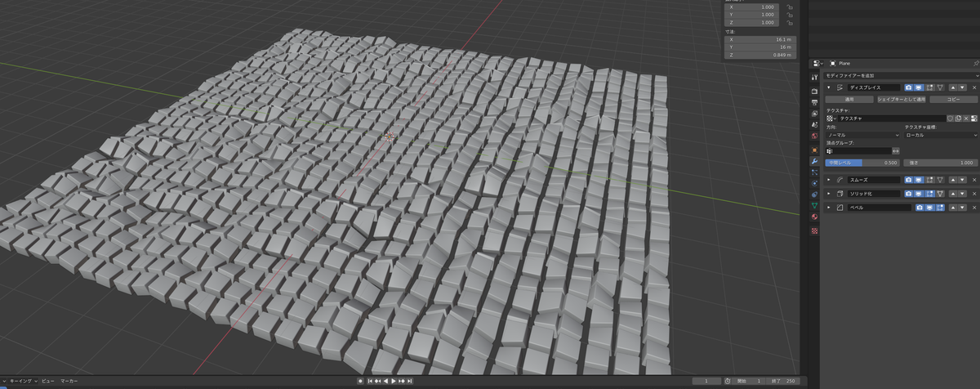The width and height of the screenshot is (980, 389).
Task: Open the Physics properties tab
Action: click(814, 183)
